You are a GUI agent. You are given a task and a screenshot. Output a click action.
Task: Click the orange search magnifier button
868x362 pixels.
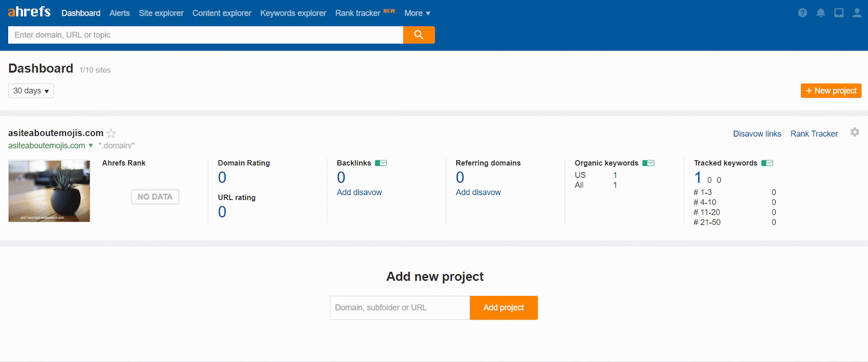pos(419,35)
